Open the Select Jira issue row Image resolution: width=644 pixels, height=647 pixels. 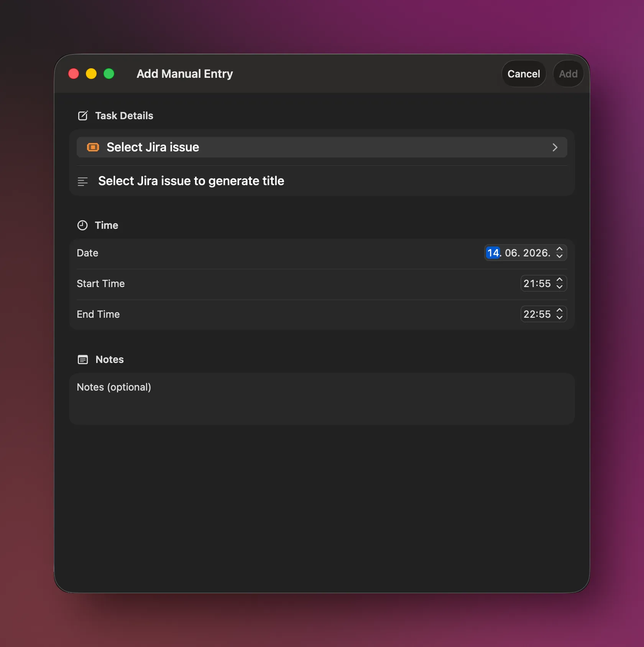[x=322, y=147]
